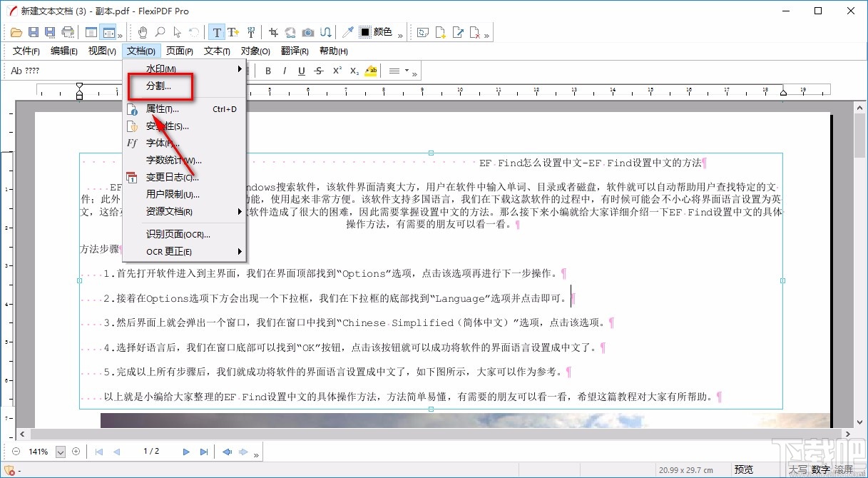Toggle superscript formatting
868x478 pixels.
point(337,71)
